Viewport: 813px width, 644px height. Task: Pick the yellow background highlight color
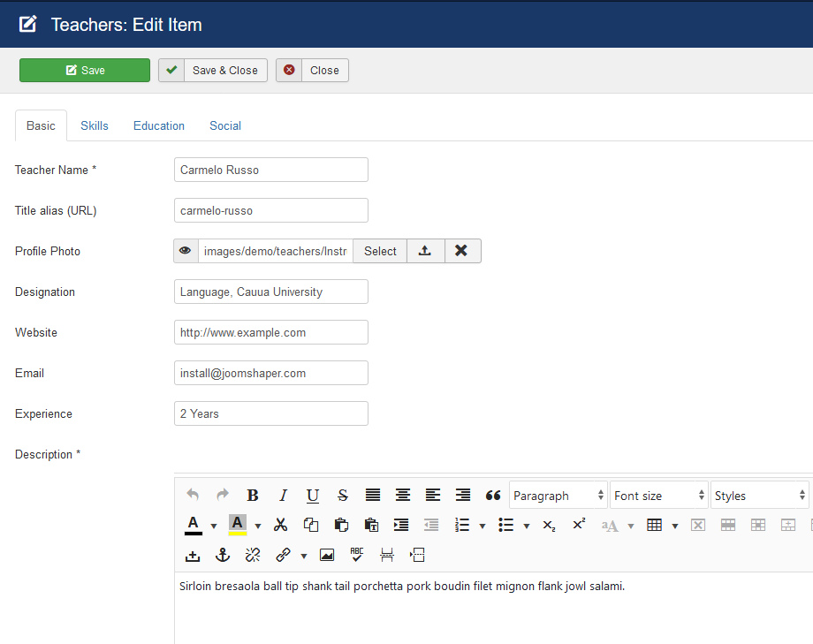(237, 525)
